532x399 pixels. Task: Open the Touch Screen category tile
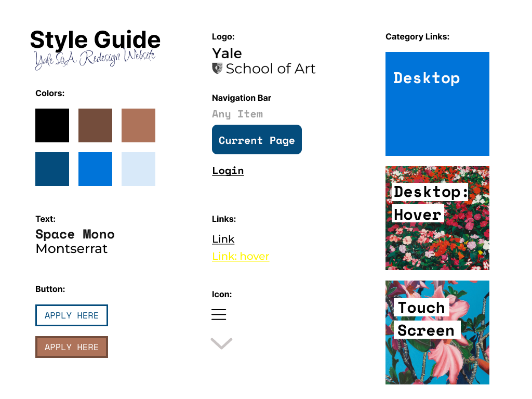437,332
